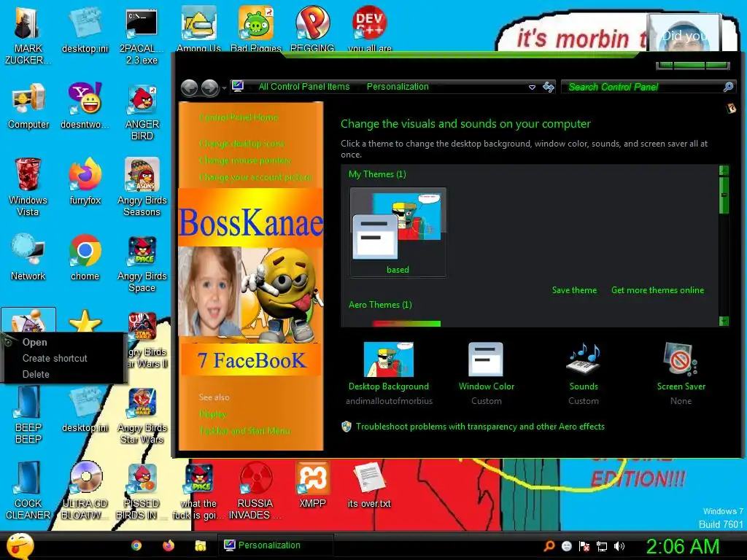Click the Personalization breadcrumb
This screenshot has width=747, height=560.
pos(398,87)
